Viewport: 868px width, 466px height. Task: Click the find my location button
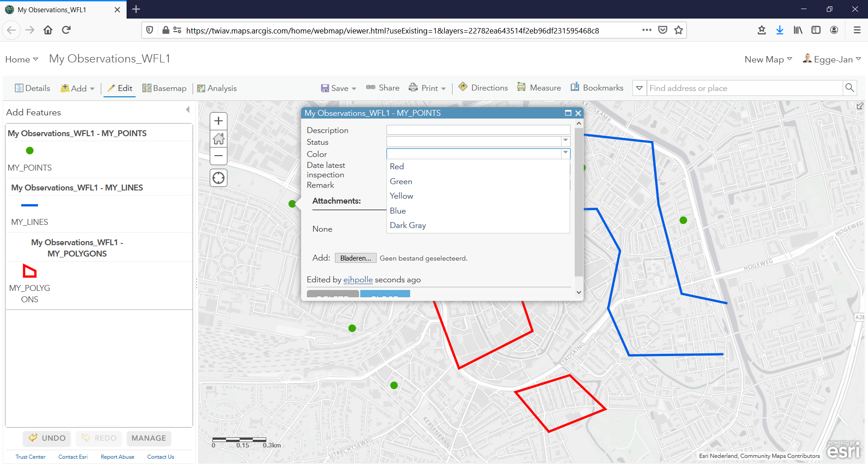click(x=218, y=178)
